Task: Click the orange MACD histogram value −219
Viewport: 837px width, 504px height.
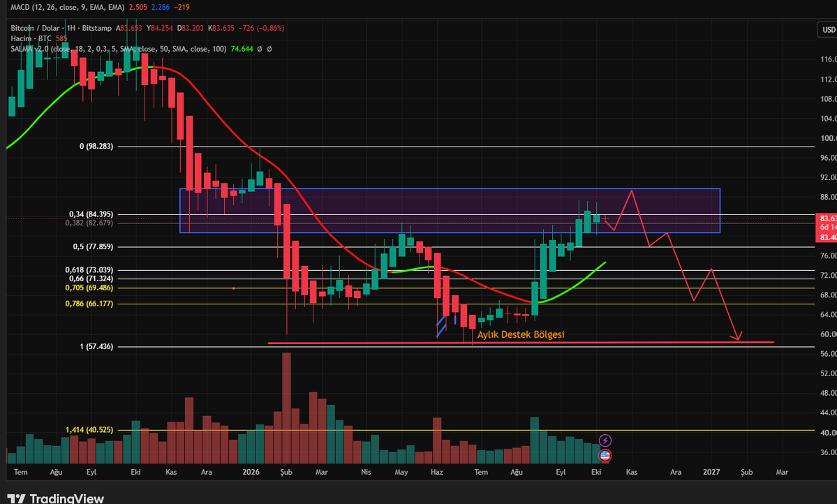Action: coord(182,7)
